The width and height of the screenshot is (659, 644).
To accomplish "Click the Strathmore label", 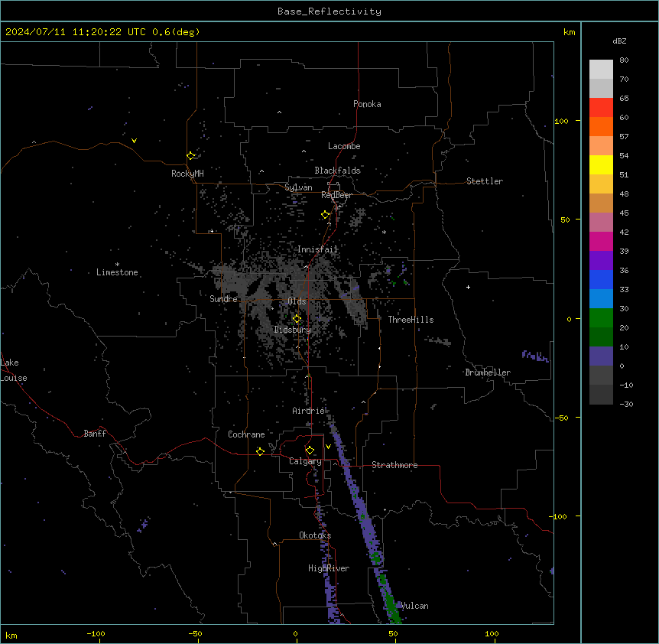I will (394, 465).
